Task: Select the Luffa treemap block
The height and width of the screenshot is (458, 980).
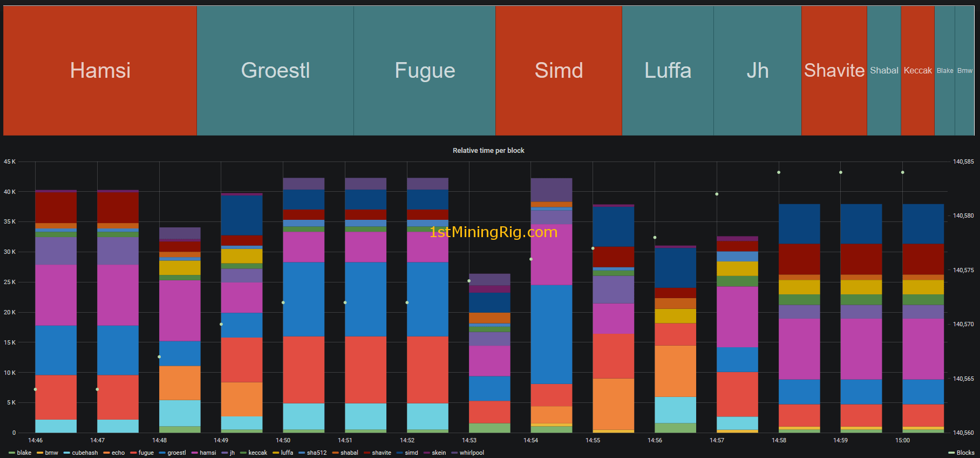Action: click(668, 70)
